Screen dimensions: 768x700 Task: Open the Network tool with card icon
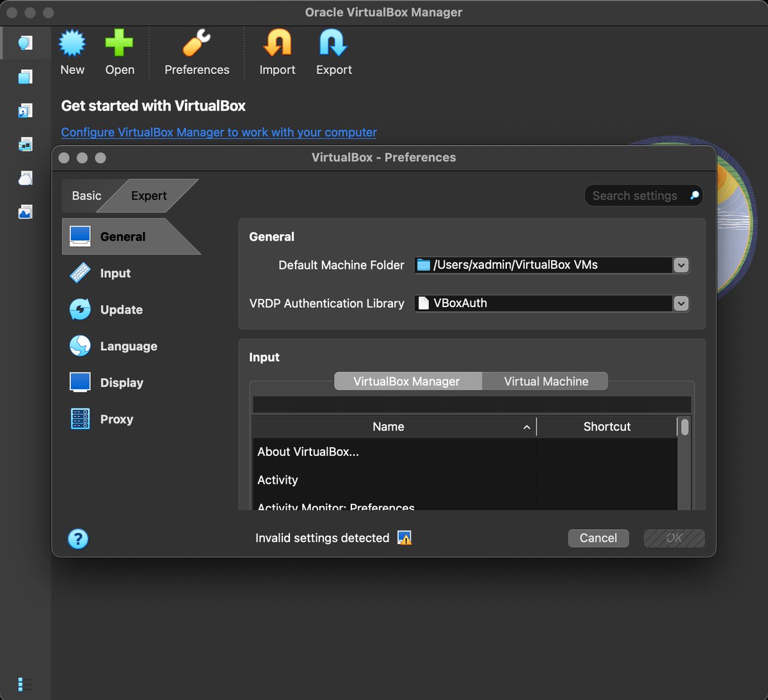point(25,145)
